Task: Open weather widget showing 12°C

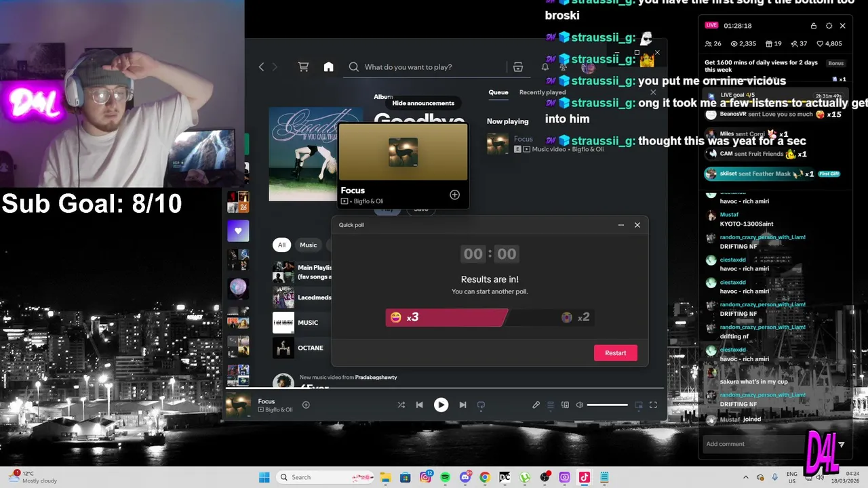Action: point(34,477)
